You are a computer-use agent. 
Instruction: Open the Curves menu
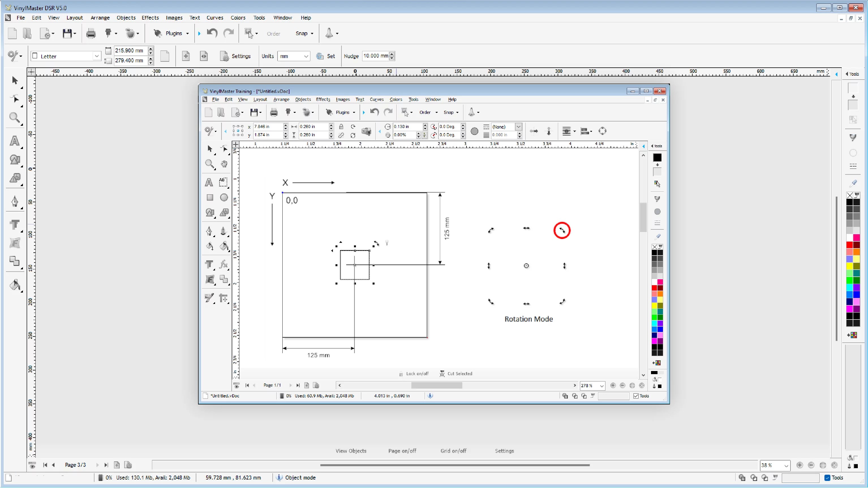coord(215,18)
